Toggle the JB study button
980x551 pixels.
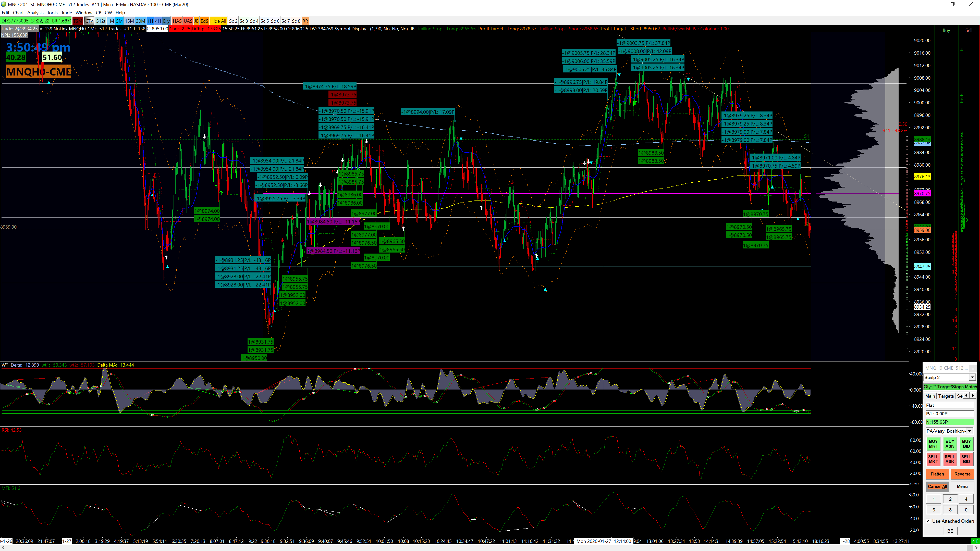[x=197, y=21]
